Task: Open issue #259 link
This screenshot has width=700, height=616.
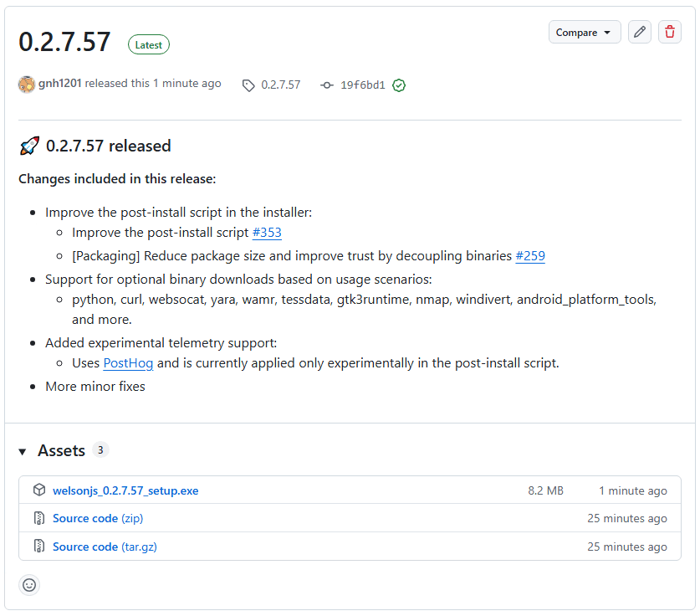Action: [530, 256]
